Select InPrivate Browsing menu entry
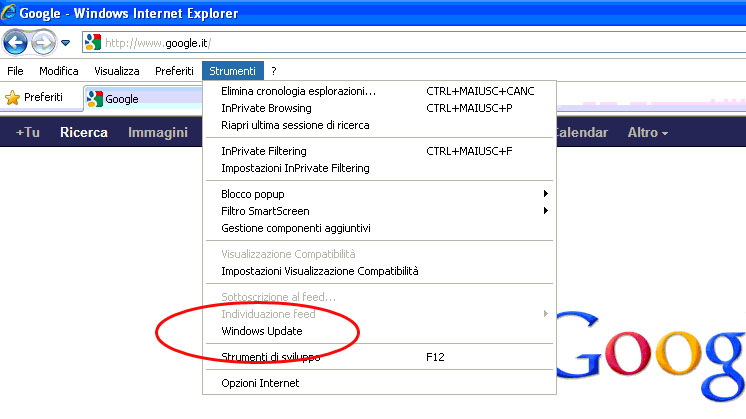746x419 pixels. (379, 108)
